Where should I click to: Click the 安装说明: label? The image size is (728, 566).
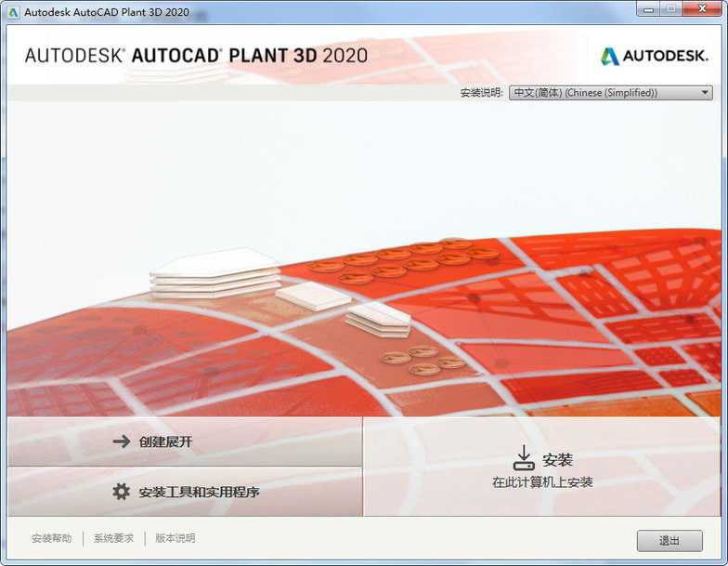tap(481, 93)
